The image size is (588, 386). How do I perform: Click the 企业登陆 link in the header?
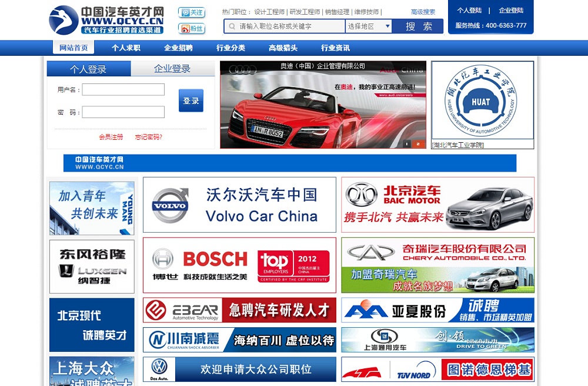511,11
